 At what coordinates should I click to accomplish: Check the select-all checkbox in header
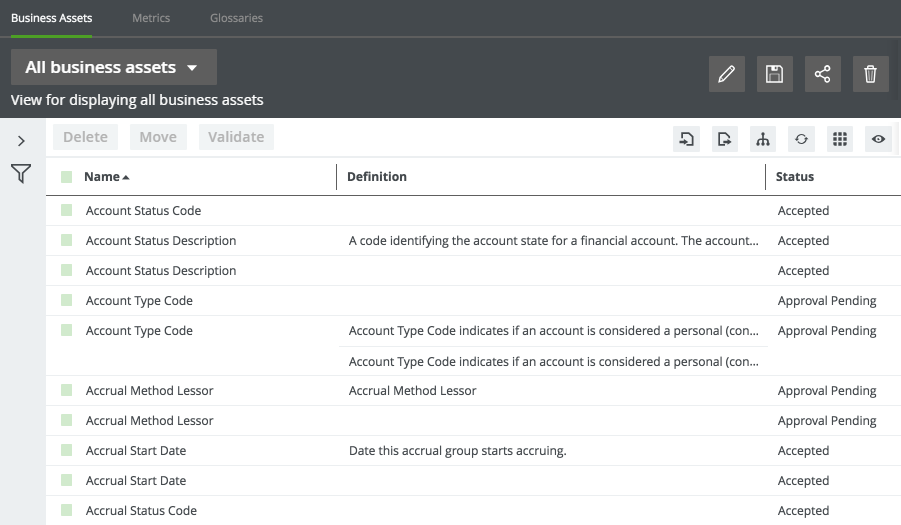[67, 177]
